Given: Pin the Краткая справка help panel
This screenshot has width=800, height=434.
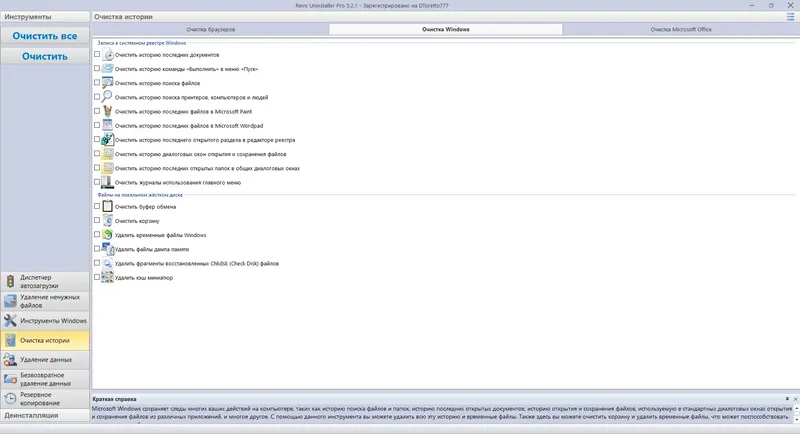Looking at the screenshot, I should tap(787, 399).
